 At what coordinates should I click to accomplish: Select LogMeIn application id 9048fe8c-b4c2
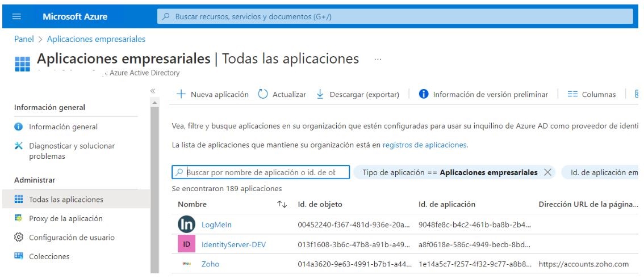pos(475,225)
